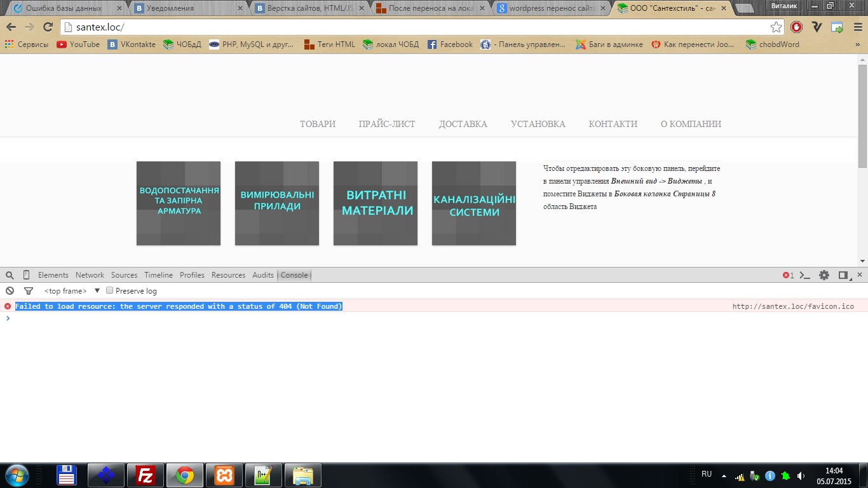Image resolution: width=868 pixels, height=488 pixels.
Task: Switch to the Network tab in DevTools
Action: [90, 275]
